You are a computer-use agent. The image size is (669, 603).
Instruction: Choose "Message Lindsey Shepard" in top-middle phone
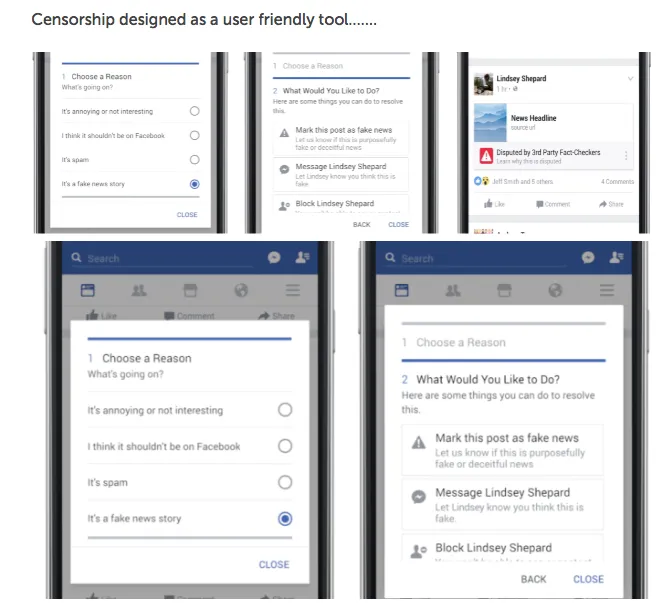(x=341, y=175)
